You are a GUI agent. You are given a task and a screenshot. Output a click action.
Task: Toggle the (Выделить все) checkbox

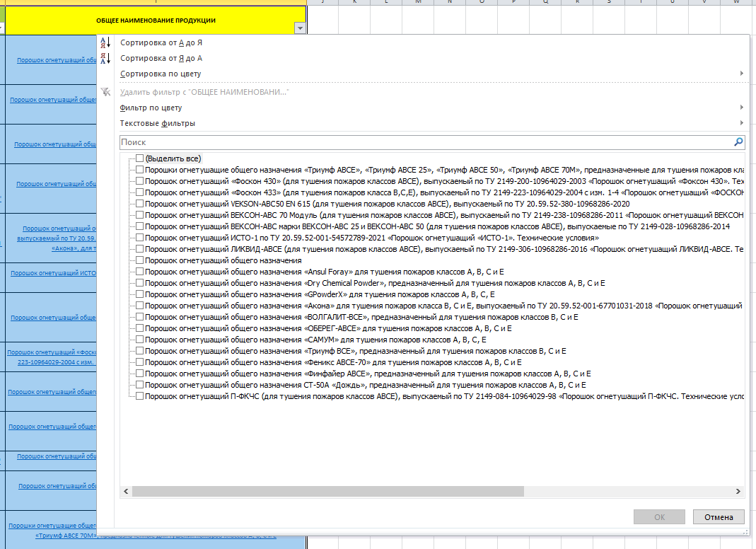pos(139,158)
